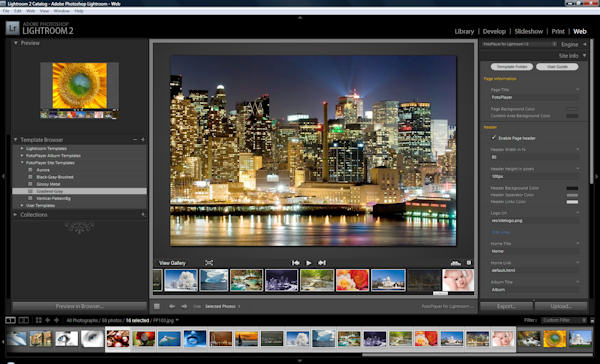Viewport: 600px width, 364px height.
Task: Click the Lr logo identity plate
Action: 13,28
